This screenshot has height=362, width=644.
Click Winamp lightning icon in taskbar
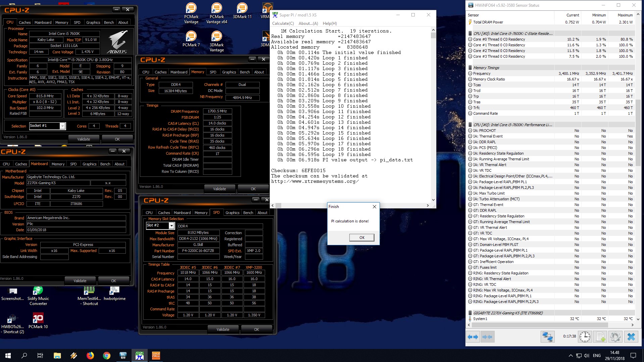point(74,355)
